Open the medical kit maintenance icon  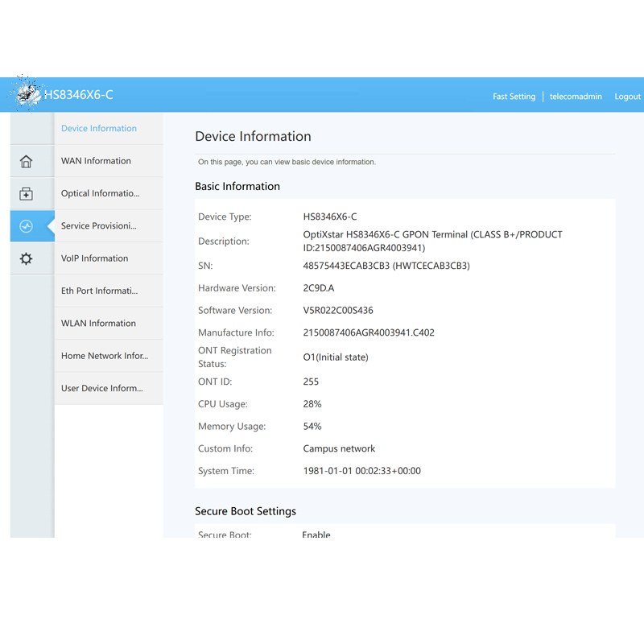point(26,194)
